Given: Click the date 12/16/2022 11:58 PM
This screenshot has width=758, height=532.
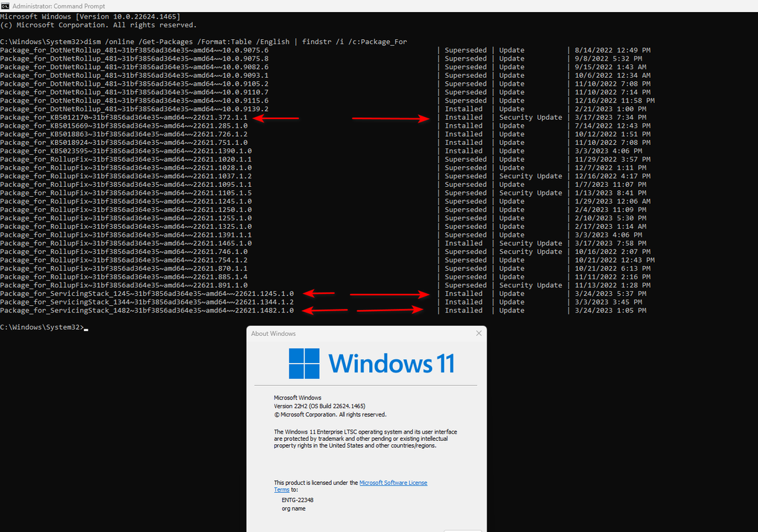Looking at the screenshot, I should [x=614, y=100].
